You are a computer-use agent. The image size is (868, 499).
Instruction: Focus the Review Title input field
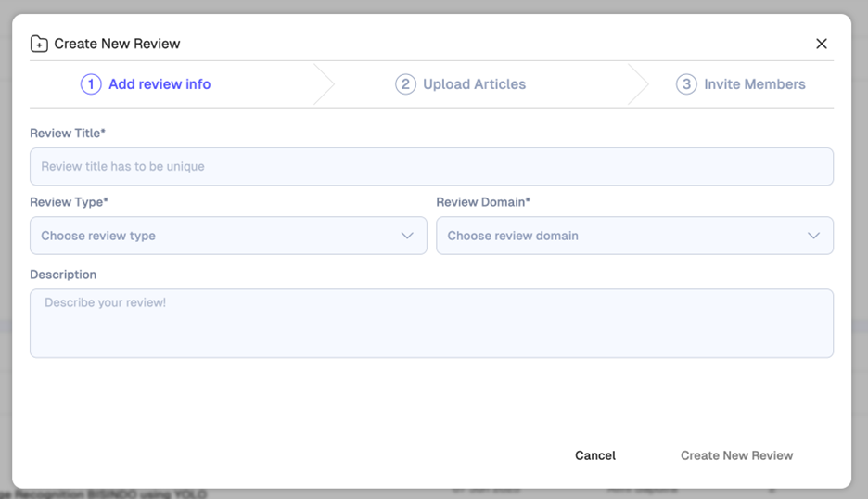coord(431,167)
